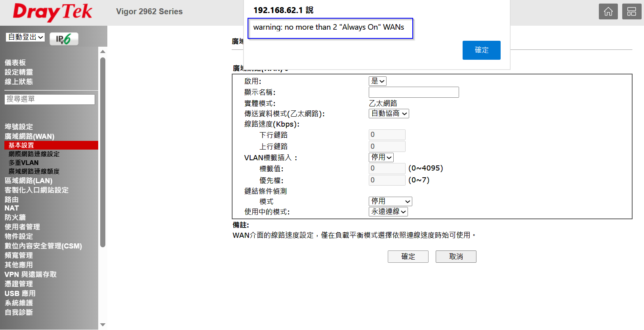
Task: Open the 啟用 dropdown set to 是
Action: point(377,81)
